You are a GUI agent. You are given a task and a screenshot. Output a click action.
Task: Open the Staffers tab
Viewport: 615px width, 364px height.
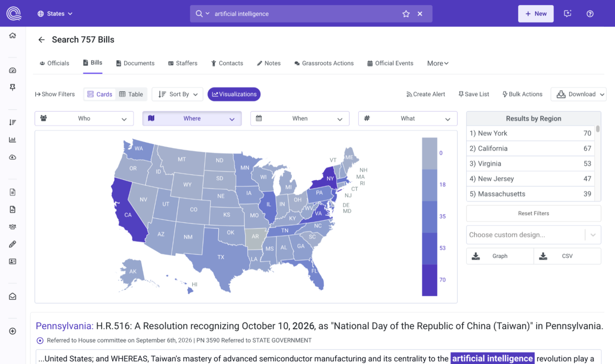[x=183, y=63]
